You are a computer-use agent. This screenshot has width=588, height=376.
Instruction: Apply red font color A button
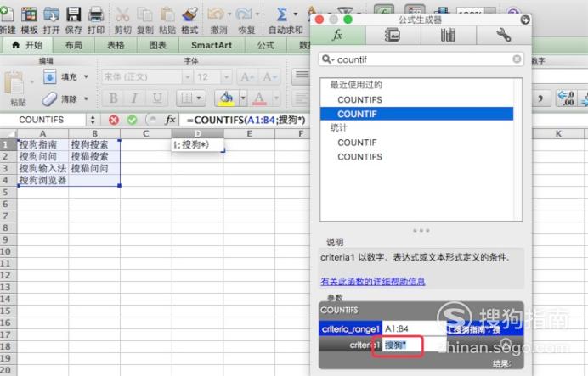click(x=259, y=98)
